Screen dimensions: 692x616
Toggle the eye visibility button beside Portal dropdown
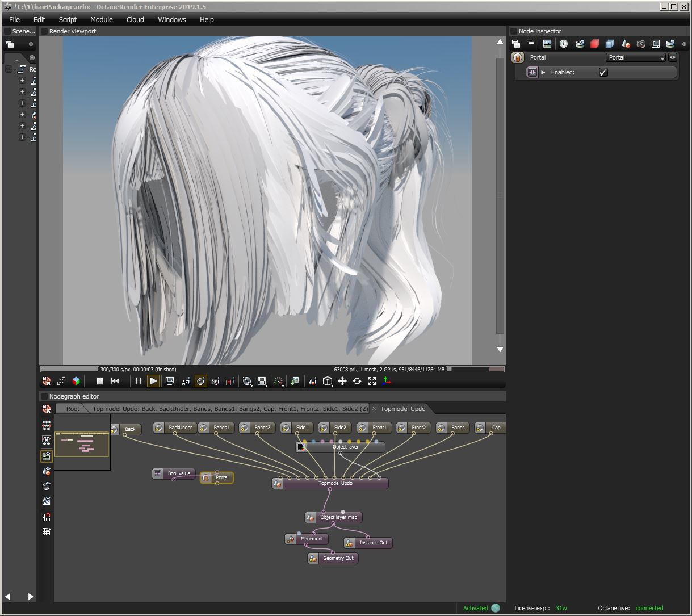tap(673, 57)
